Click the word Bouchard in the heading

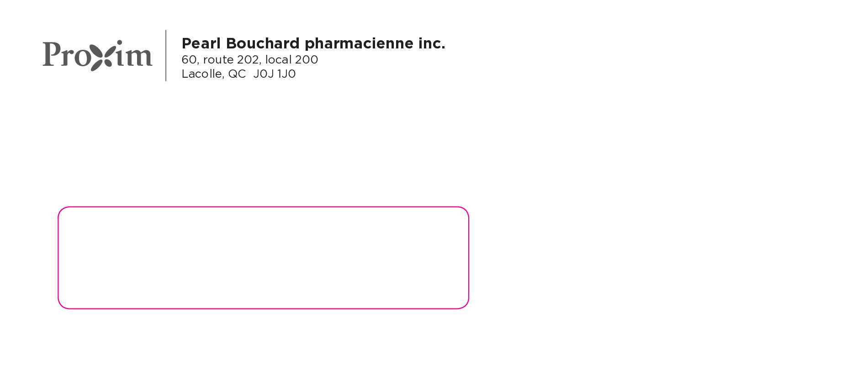click(263, 43)
